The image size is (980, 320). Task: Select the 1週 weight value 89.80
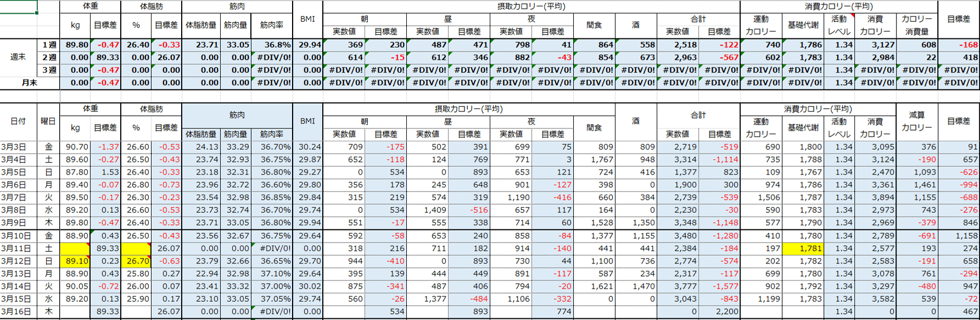coord(75,44)
